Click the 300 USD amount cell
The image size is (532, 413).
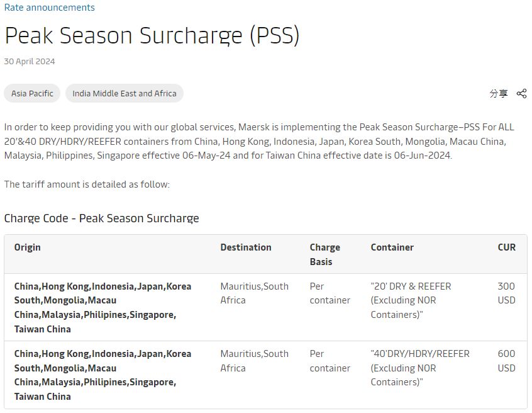(507, 293)
